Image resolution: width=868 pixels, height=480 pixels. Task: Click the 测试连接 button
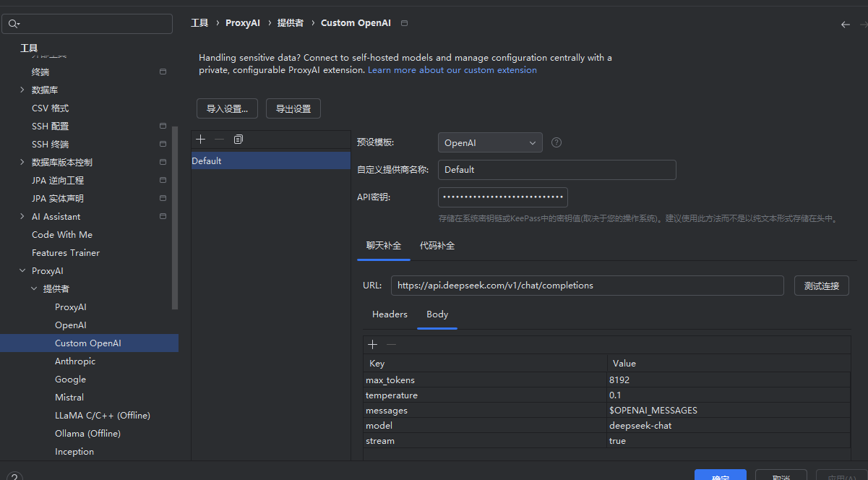coord(822,286)
